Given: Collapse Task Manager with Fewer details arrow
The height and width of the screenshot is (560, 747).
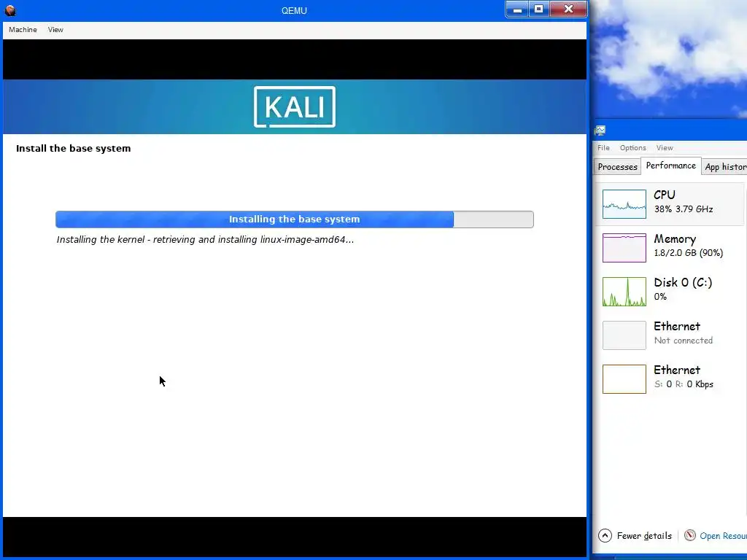Looking at the screenshot, I should click(605, 536).
